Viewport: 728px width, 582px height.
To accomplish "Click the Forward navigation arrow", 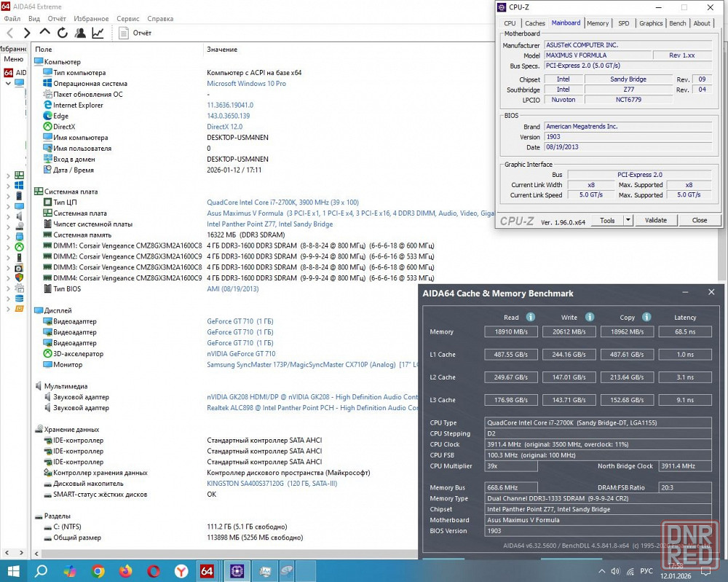I will pyautogui.click(x=27, y=33).
